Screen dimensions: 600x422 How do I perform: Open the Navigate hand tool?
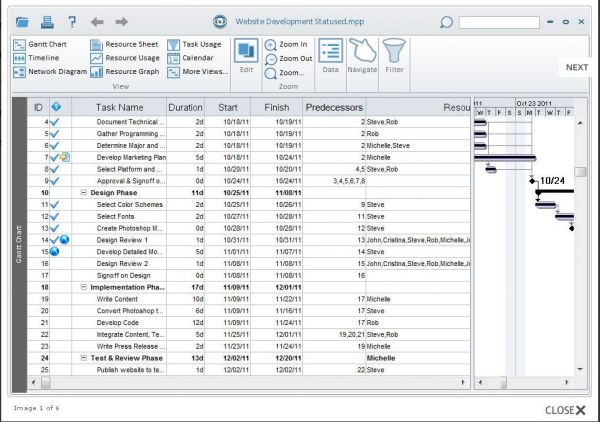(x=362, y=56)
